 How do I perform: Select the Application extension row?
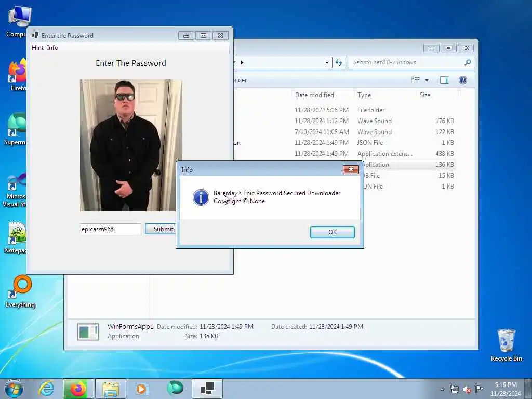tap(345, 154)
